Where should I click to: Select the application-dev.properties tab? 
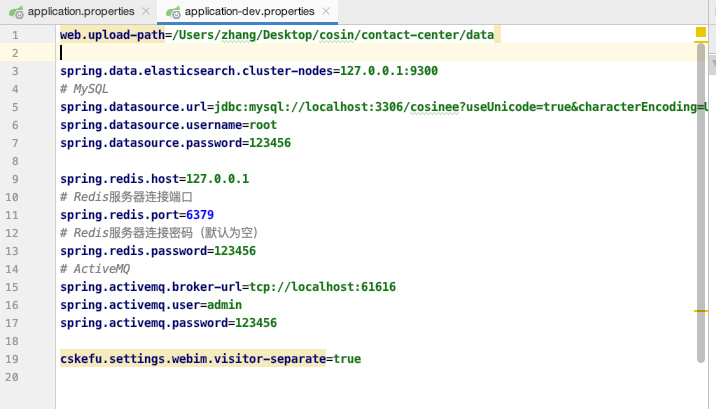(x=249, y=11)
